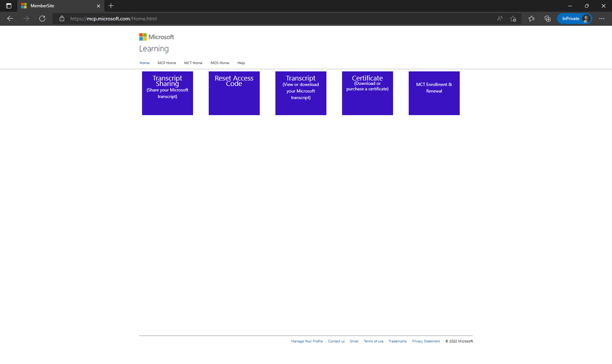Open the Collections icon
The height and width of the screenshot is (364, 612).
[547, 19]
